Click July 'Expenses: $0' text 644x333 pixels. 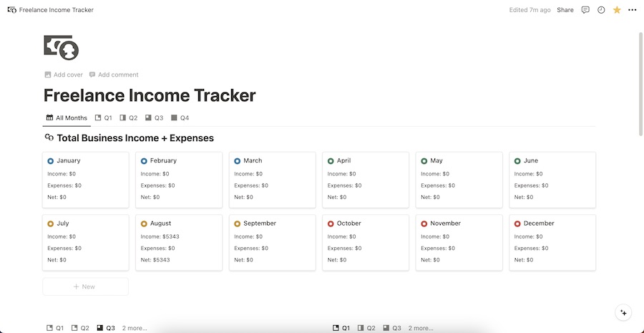click(64, 248)
